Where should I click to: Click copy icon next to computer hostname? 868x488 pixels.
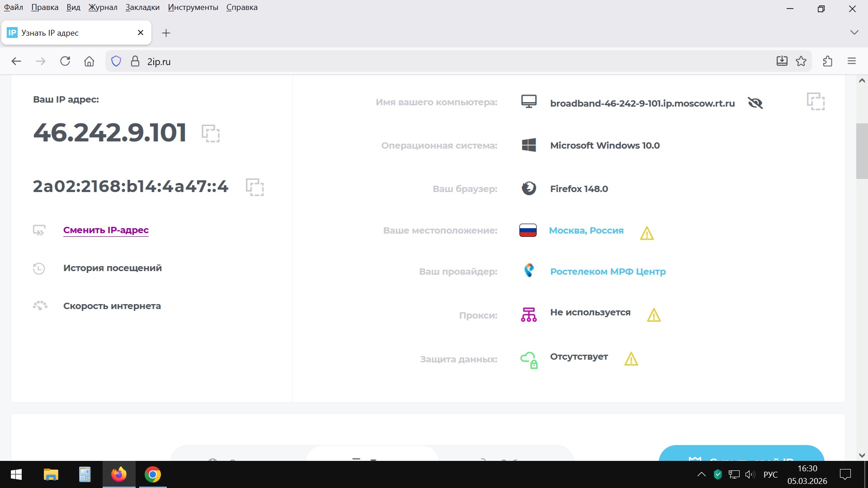point(816,102)
